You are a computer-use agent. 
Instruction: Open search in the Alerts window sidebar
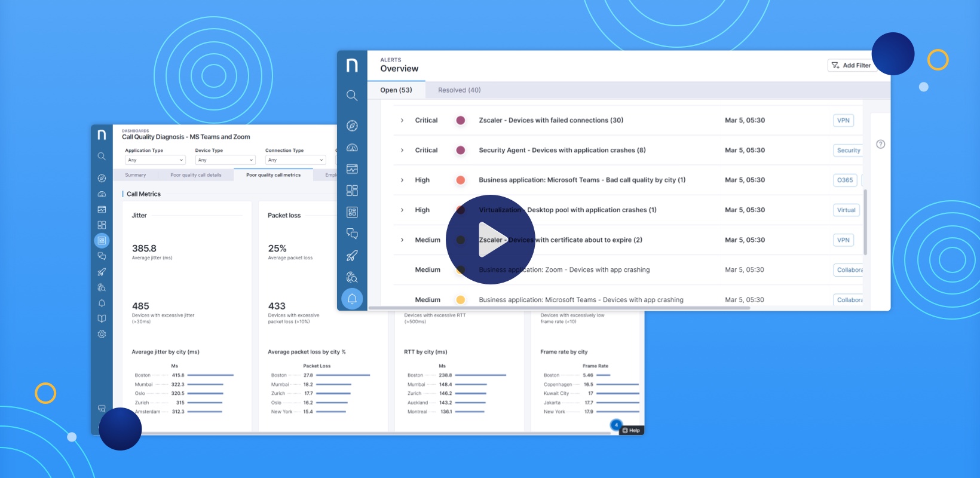point(352,96)
